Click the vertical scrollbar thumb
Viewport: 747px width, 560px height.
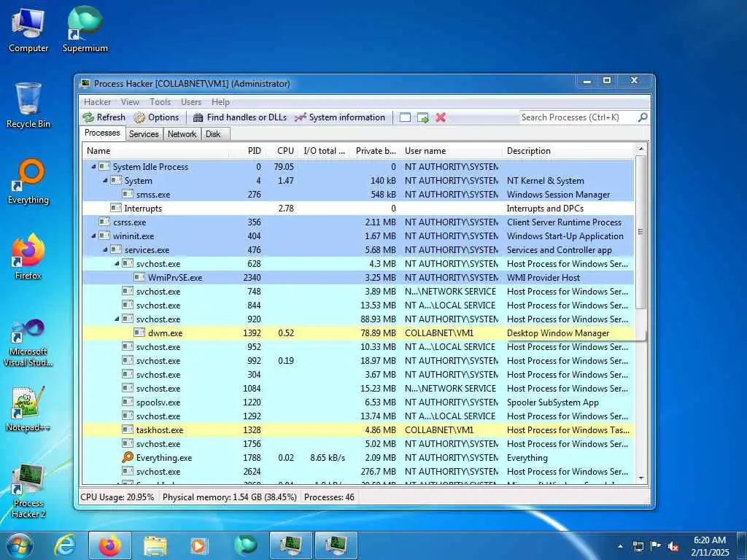pyautogui.click(x=641, y=233)
